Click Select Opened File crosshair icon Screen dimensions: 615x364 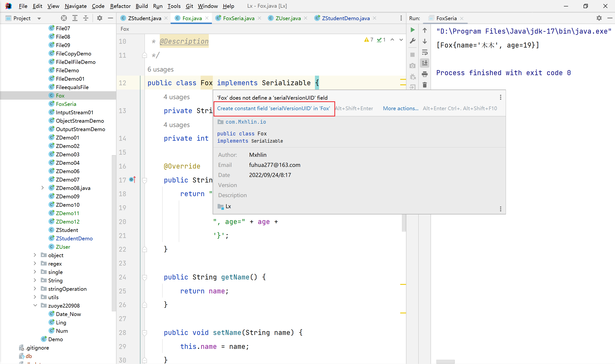point(64,18)
